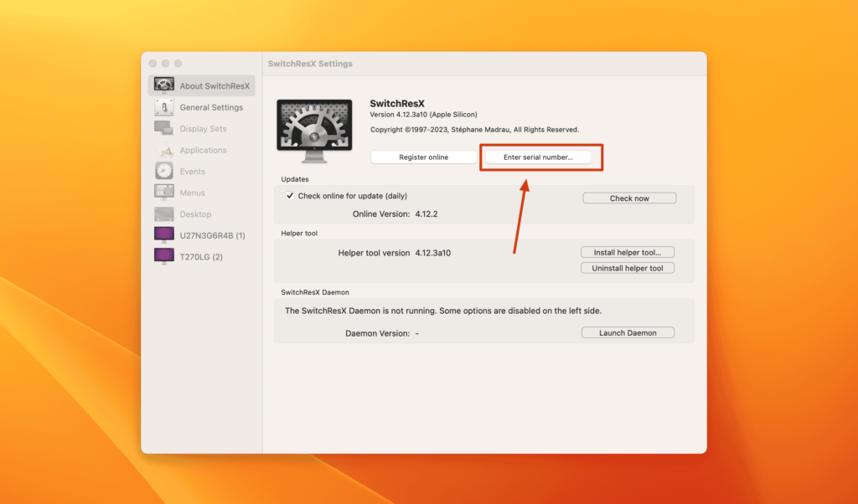The width and height of the screenshot is (858, 504).
Task: Select the purple T270LG display icon
Action: tap(164, 256)
